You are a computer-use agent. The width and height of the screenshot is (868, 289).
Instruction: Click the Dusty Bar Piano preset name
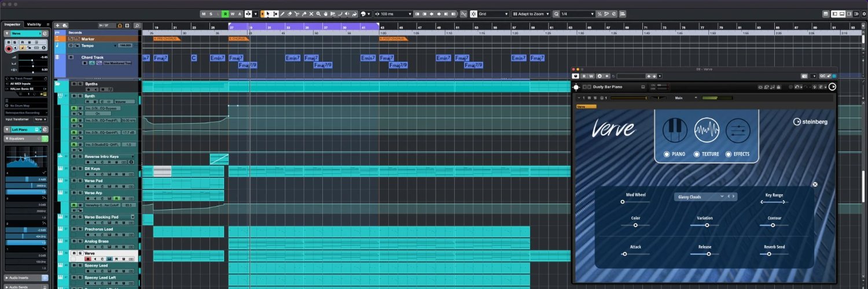pos(608,87)
